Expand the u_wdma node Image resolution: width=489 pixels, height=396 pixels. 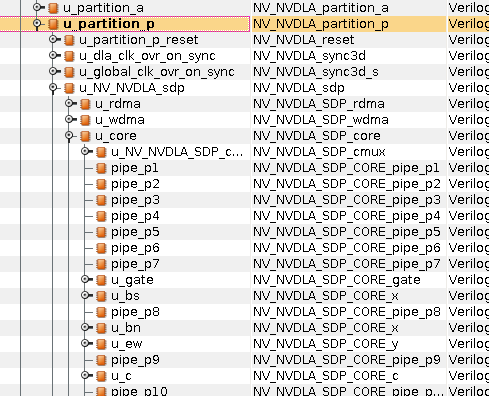69,119
